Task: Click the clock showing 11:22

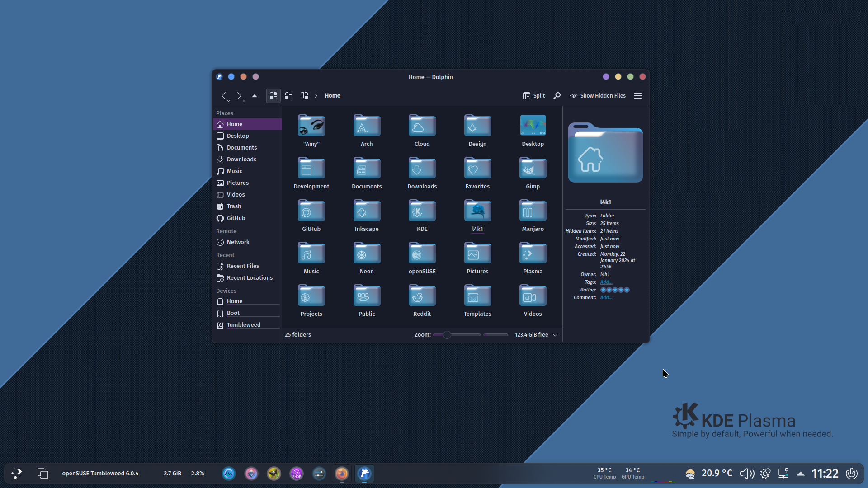Action: pos(825,474)
